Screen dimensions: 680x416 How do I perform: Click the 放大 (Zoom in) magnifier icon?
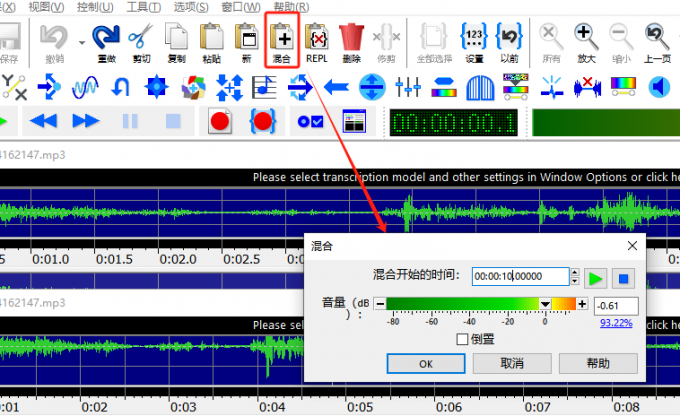tap(585, 41)
